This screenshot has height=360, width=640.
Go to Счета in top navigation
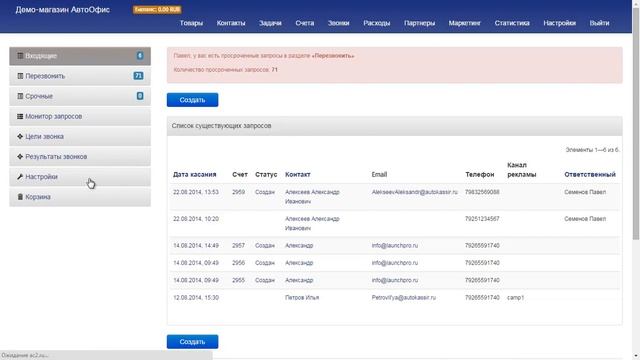[x=304, y=23]
